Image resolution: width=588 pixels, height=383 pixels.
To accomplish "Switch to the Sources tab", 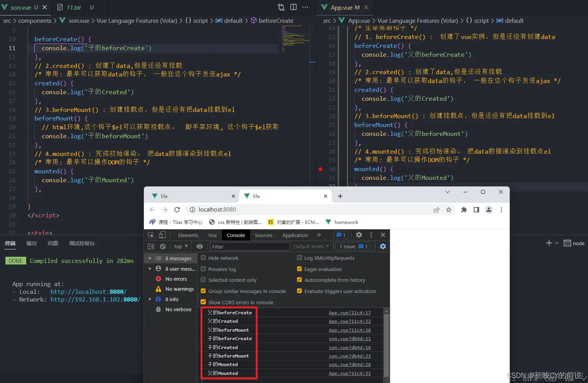I will (264, 235).
